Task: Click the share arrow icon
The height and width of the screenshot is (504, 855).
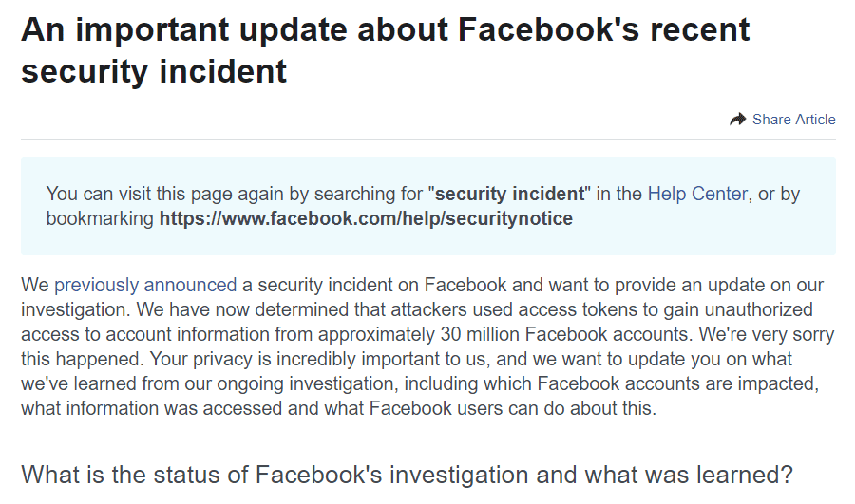Action: (738, 120)
